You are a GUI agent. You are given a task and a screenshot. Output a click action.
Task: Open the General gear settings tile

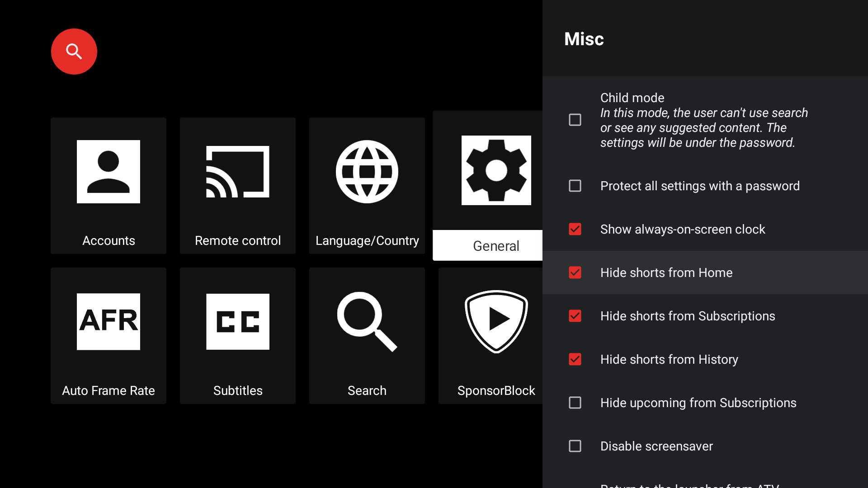(496, 171)
